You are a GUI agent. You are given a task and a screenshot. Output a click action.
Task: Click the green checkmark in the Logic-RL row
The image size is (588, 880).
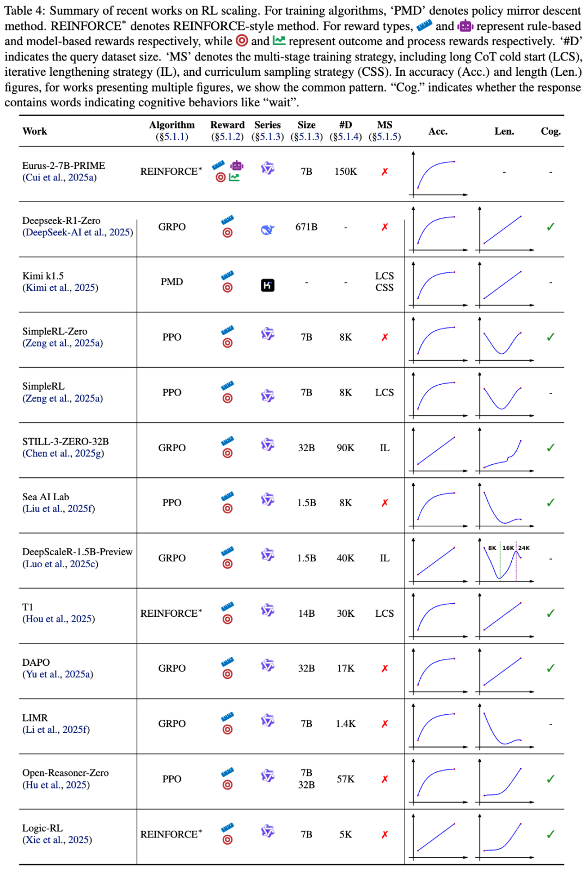pyautogui.click(x=550, y=834)
